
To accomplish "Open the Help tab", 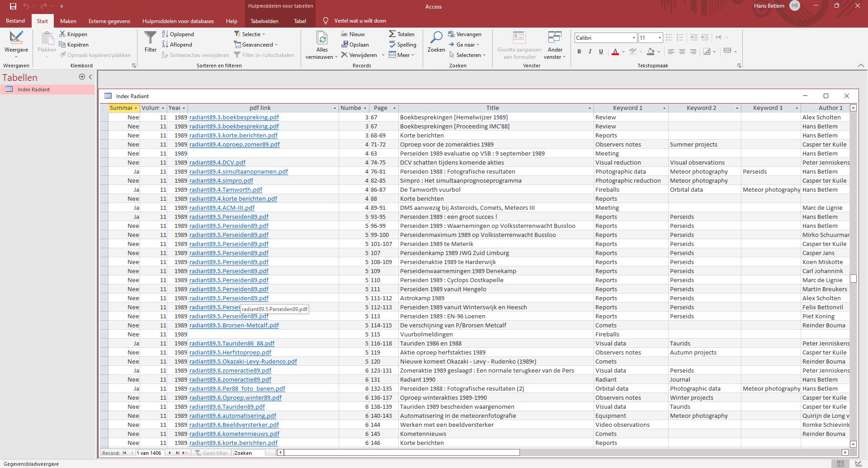I will 231,21.
